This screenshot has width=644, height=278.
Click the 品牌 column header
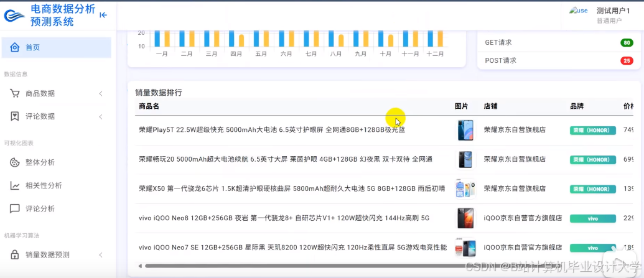point(577,106)
